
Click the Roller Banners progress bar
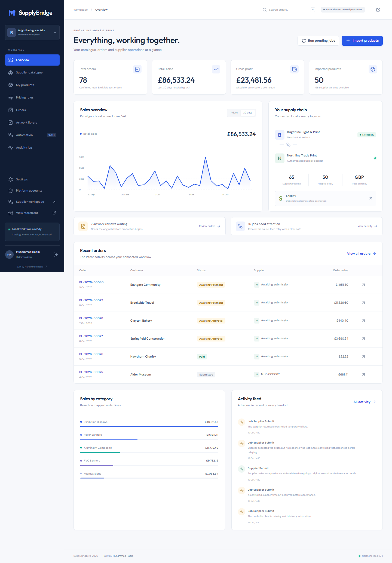(149, 440)
